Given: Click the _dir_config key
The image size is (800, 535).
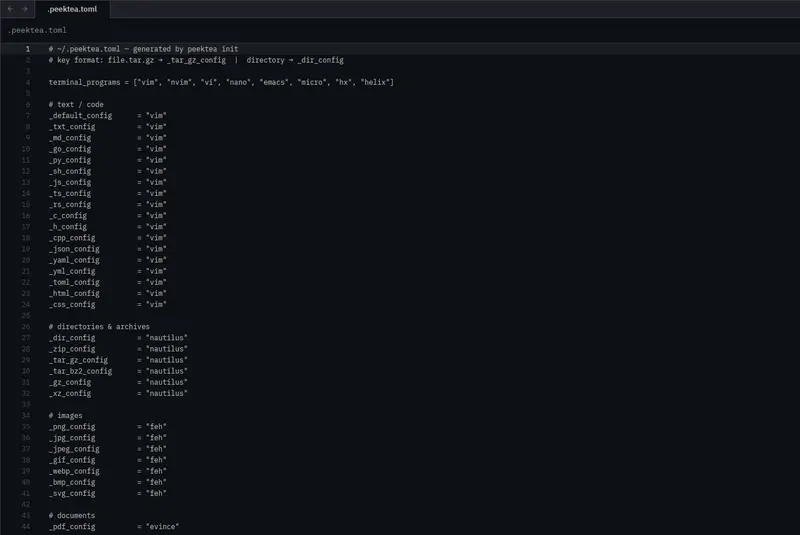Looking at the screenshot, I should tap(72, 338).
